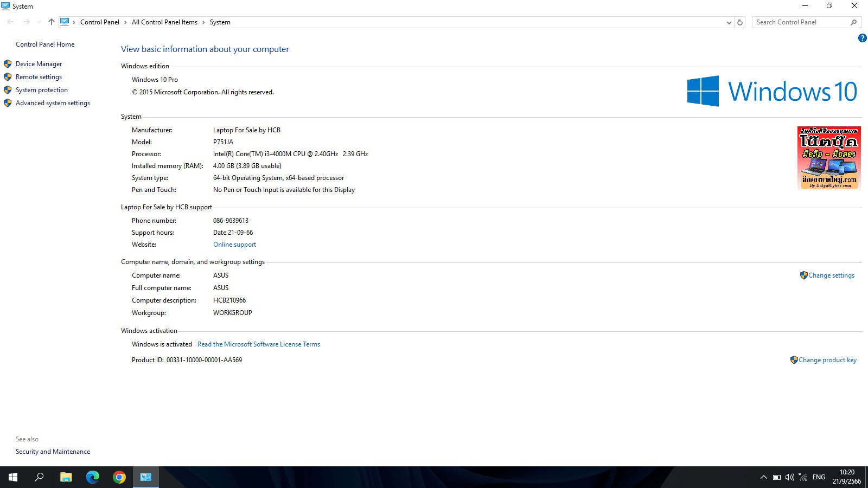Click Change product key link

coord(827,360)
